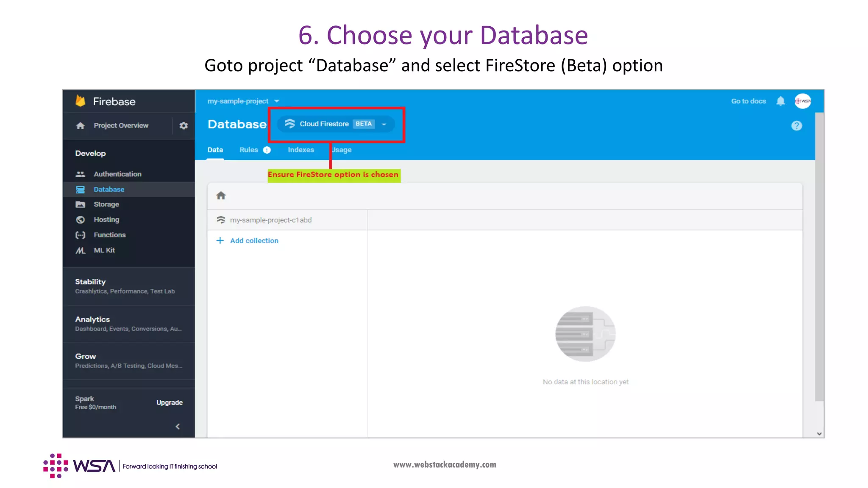This screenshot has width=868, height=488.
Task: Click the Add collection plus icon
Action: 220,241
